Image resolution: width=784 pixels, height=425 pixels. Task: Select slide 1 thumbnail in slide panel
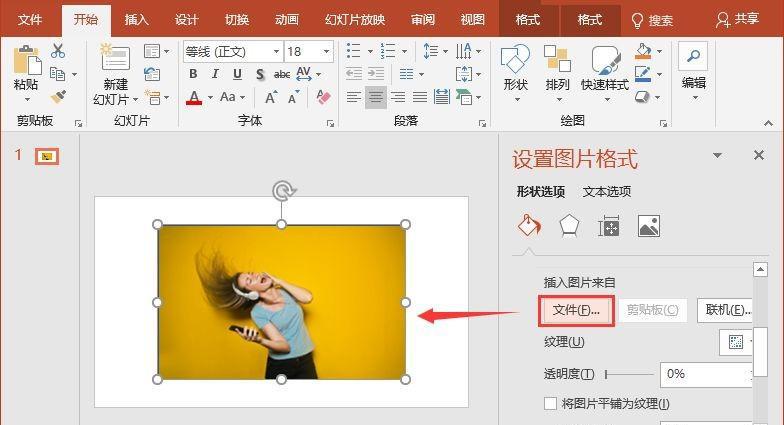click(46, 156)
